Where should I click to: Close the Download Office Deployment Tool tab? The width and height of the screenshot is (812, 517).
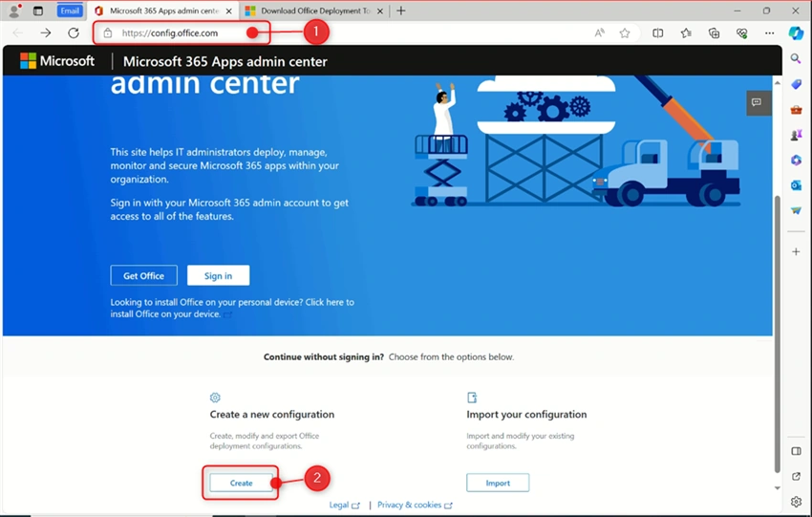pos(379,11)
